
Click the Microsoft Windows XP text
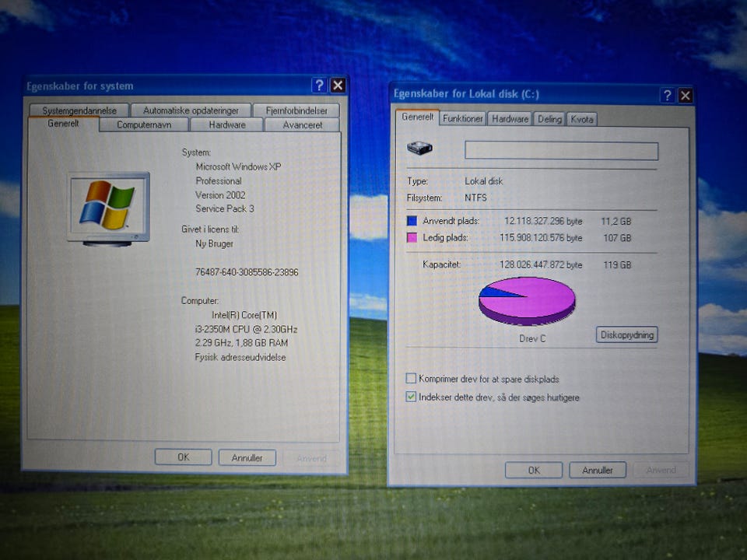point(238,166)
